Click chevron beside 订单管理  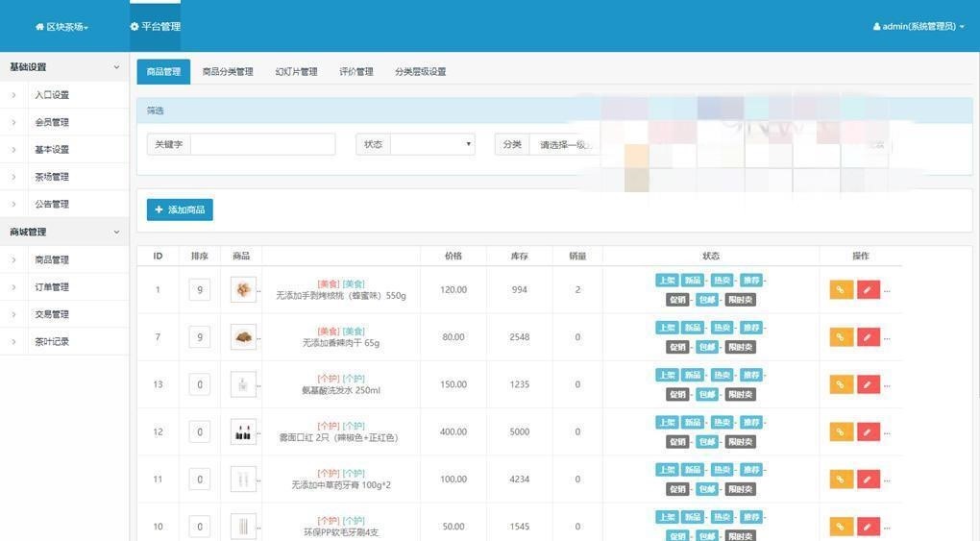click(x=13, y=287)
